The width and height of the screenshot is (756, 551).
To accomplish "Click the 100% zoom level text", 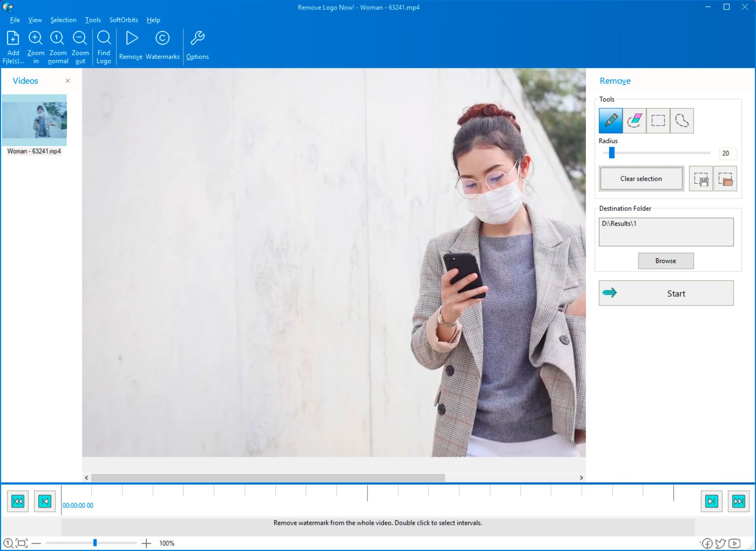I will pyautogui.click(x=167, y=543).
